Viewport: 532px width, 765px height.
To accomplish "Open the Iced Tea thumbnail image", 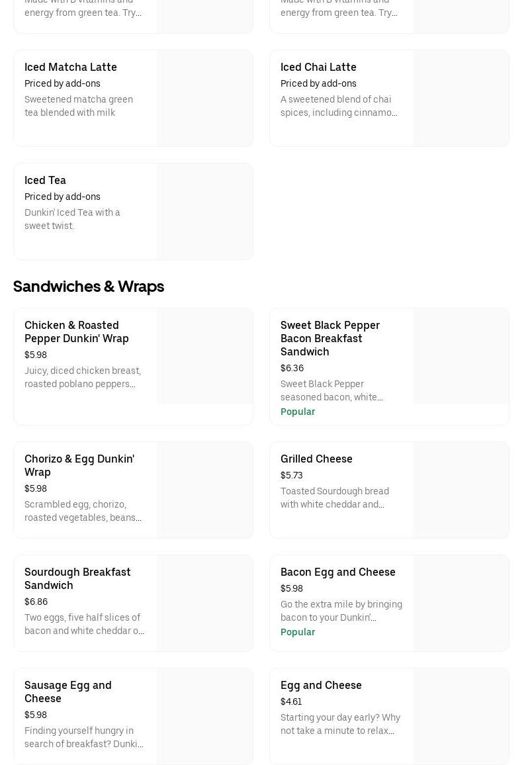I will pos(205,212).
